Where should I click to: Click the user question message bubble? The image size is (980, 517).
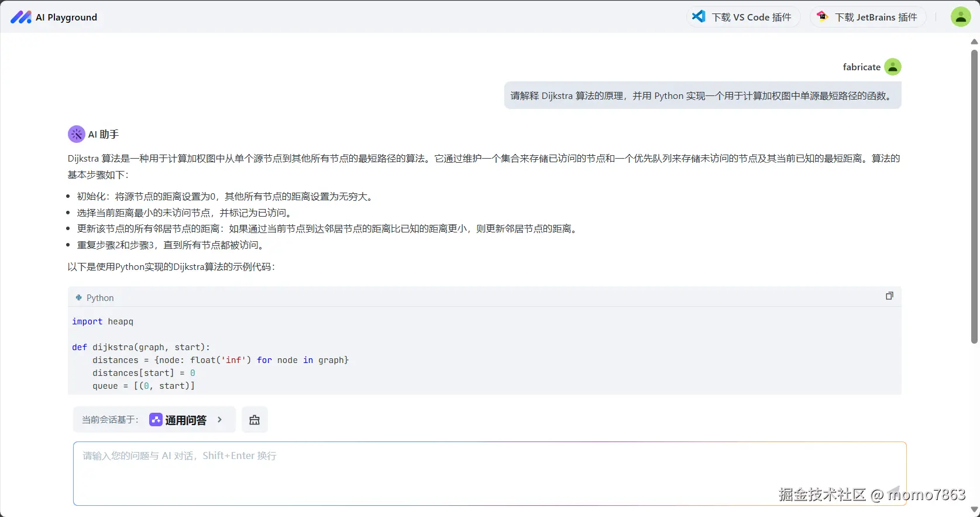[703, 95]
